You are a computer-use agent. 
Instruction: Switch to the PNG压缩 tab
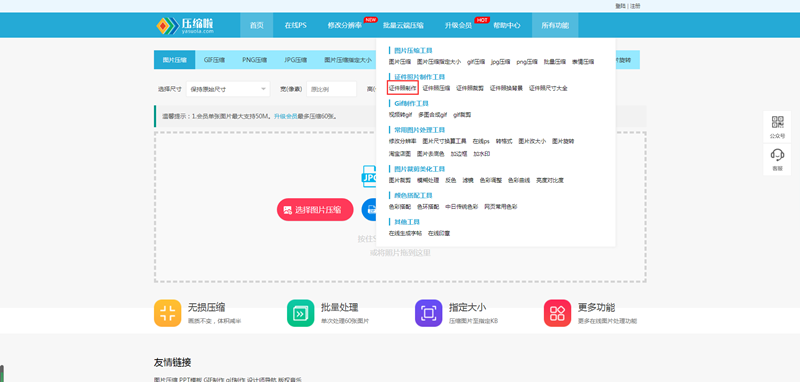tap(255, 60)
